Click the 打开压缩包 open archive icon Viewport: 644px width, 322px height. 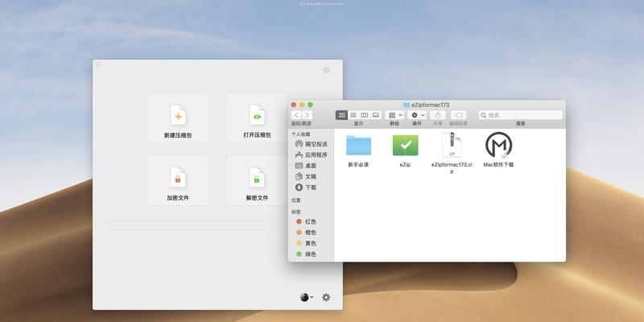[257, 115]
